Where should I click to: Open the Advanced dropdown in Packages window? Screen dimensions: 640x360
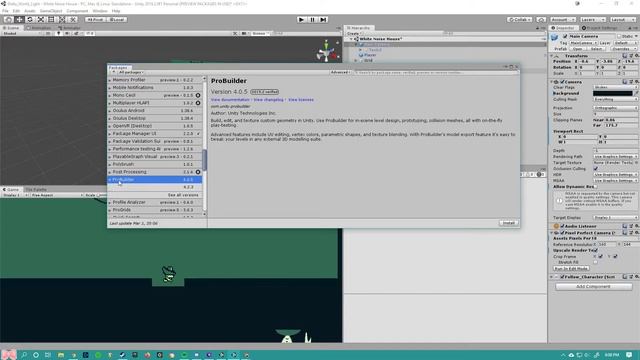340,72
